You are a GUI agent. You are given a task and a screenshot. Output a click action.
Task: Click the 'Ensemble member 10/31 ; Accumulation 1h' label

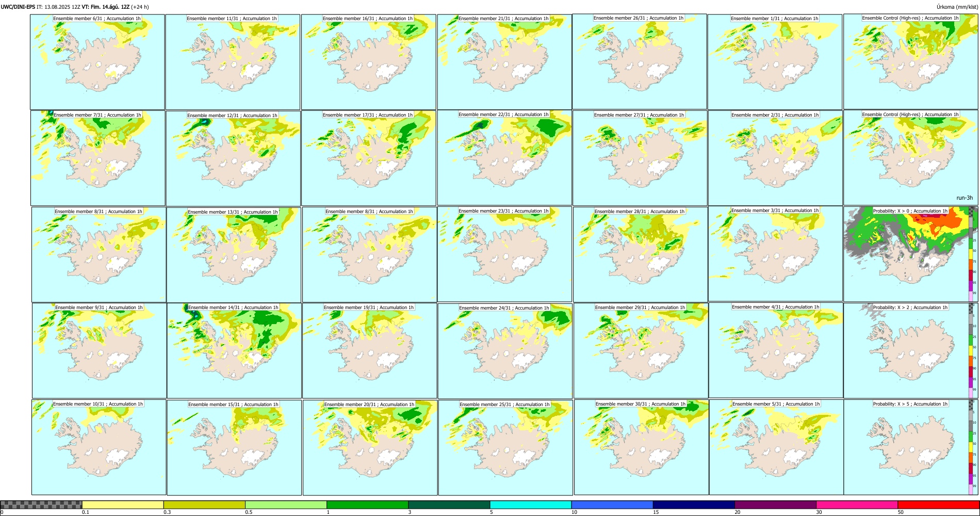tap(98, 404)
